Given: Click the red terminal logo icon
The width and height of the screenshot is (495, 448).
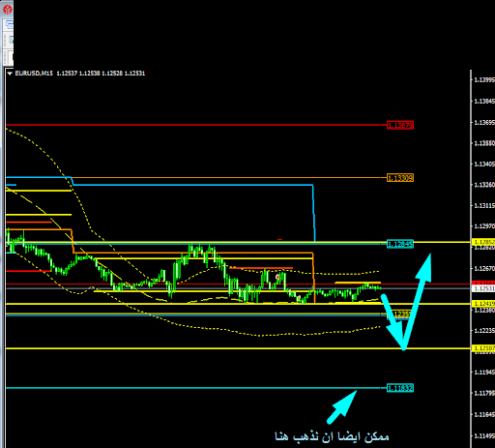Looking at the screenshot, I should coord(7,9).
